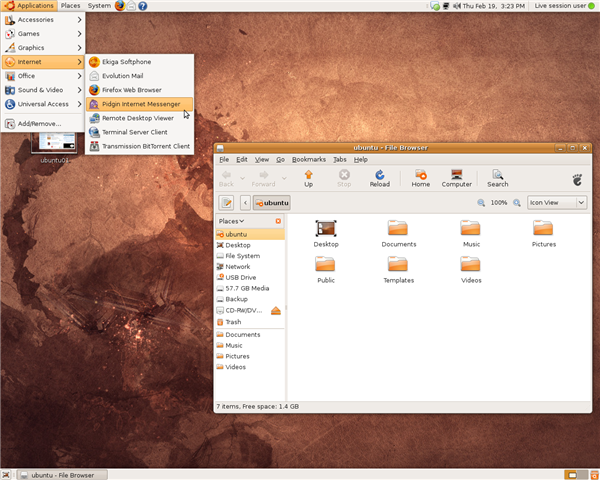The width and height of the screenshot is (600, 480).
Task: Expand the Accessories submenu
Action: point(43,20)
